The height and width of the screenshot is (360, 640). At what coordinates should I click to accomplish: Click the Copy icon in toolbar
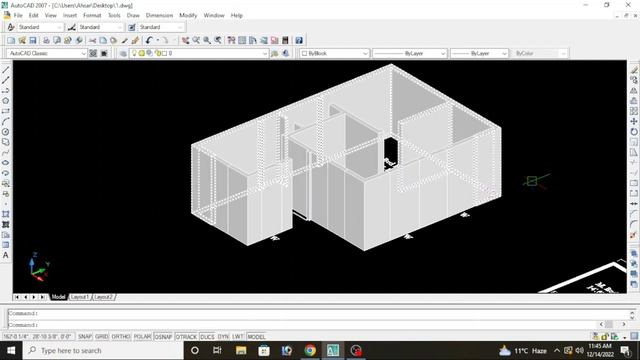tap(103, 40)
